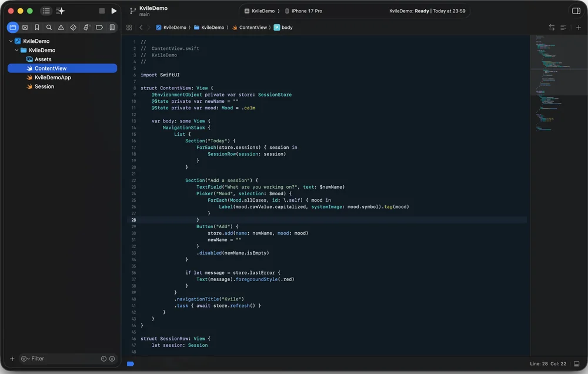Add new file with navigator plus button

pyautogui.click(x=12, y=359)
